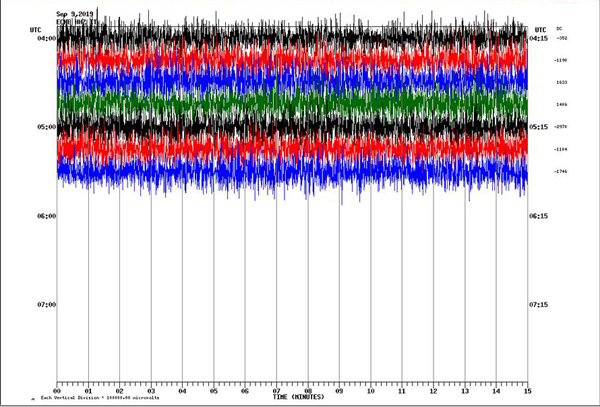Click the 04:00 UTC label on left axis
The image size is (600, 407).
(x=46, y=38)
